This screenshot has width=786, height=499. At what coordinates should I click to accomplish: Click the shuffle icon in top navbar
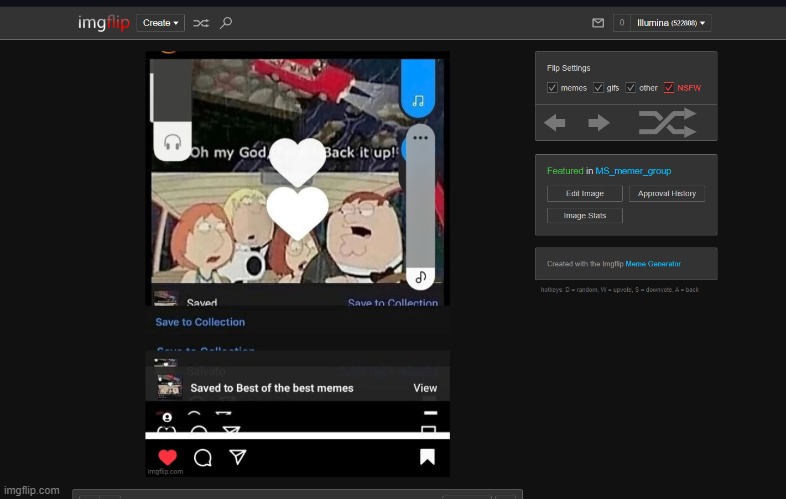201,22
